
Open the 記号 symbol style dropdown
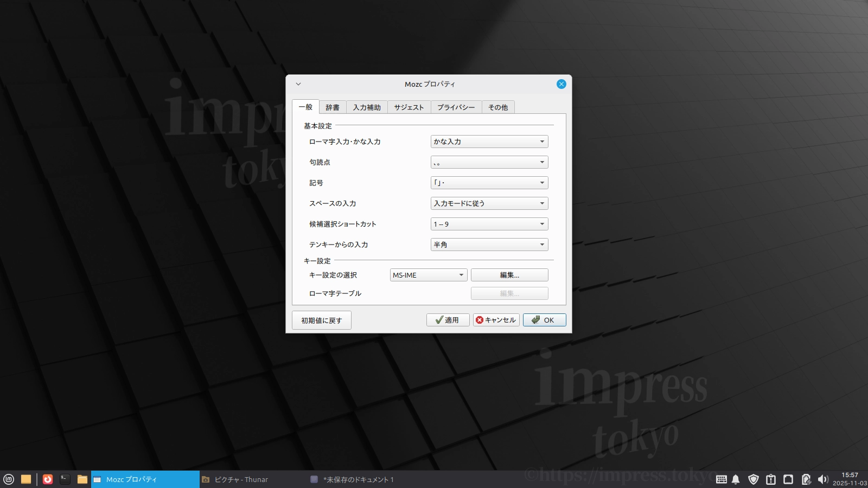click(489, 183)
